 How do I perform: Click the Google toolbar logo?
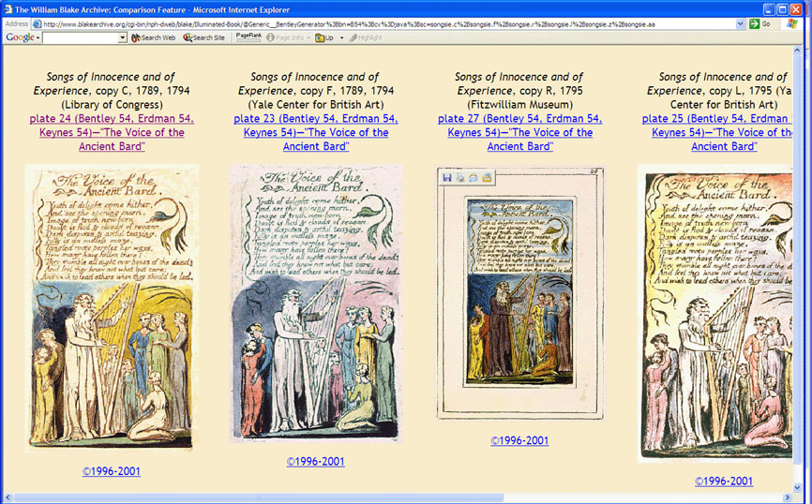point(21,37)
